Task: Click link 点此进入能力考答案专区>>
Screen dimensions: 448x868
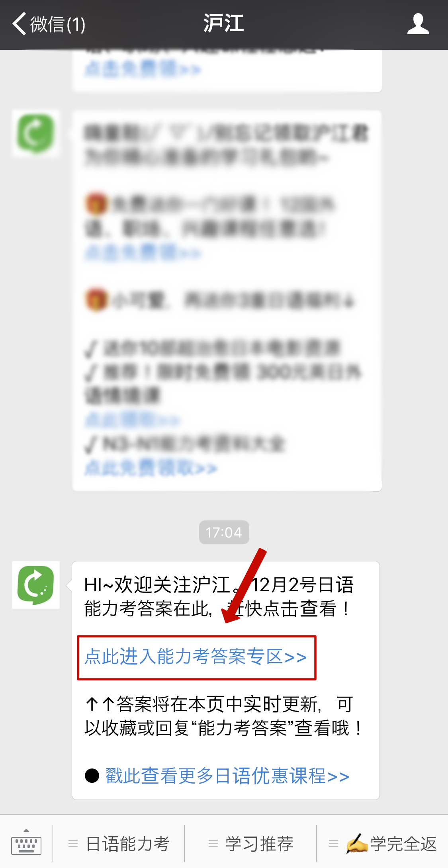Action: click(x=196, y=657)
